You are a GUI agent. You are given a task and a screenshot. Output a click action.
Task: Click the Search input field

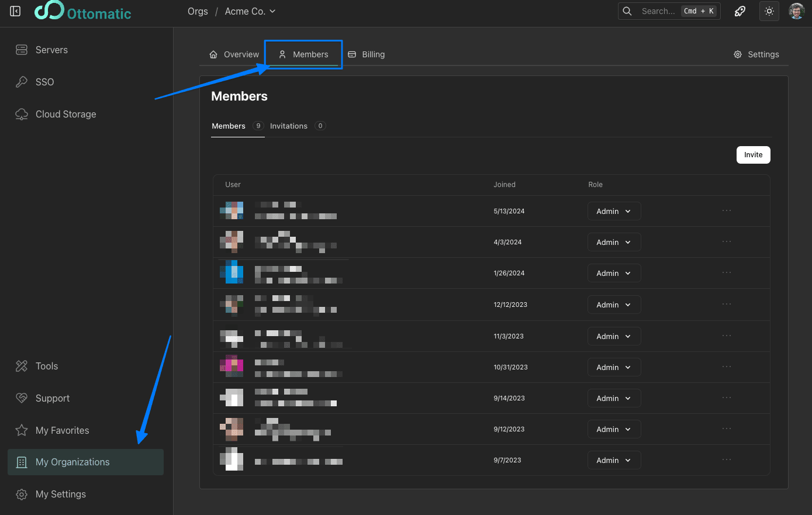coord(658,11)
